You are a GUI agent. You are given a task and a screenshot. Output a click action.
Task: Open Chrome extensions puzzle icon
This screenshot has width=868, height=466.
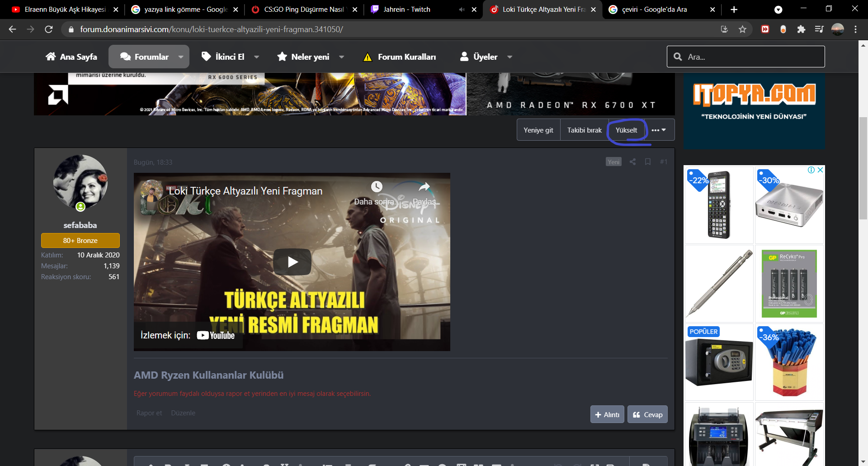801,29
